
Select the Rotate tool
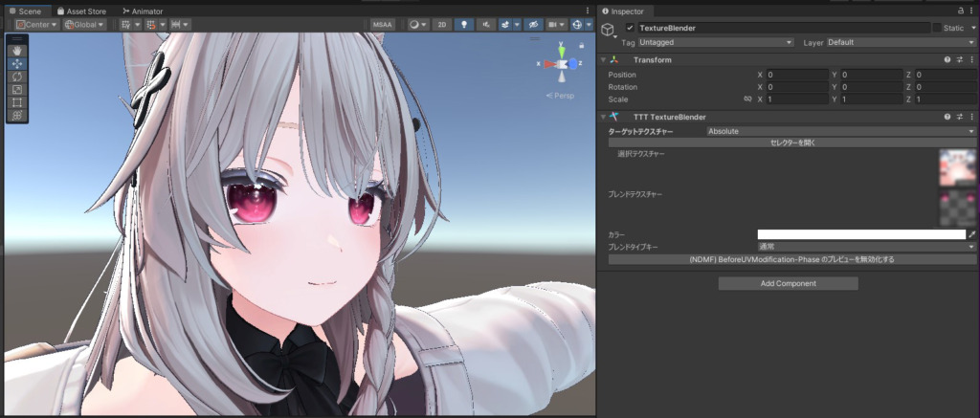(x=17, y=77)
